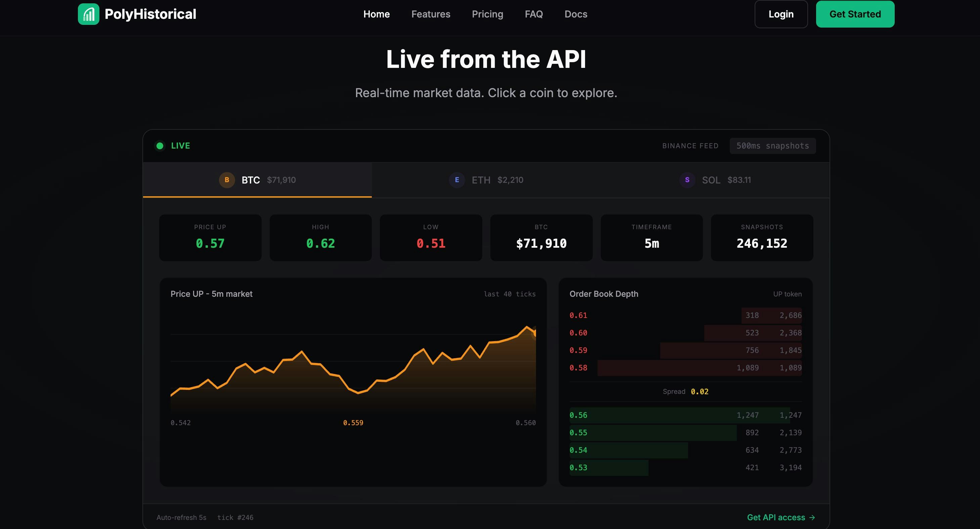Viewport: 980px width, 529px height.
Task: Select the ETH $2,210 tab
Action: (486, 180)
